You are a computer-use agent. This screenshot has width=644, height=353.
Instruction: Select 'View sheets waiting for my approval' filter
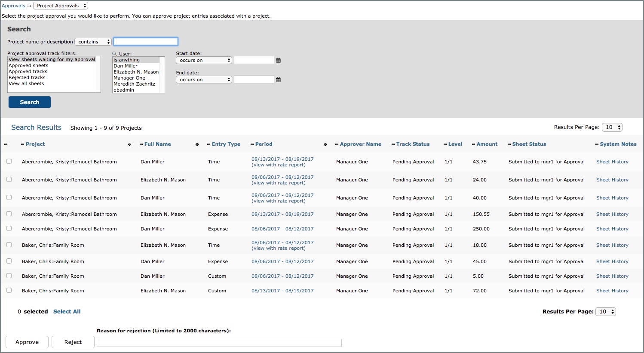point(52,60)
